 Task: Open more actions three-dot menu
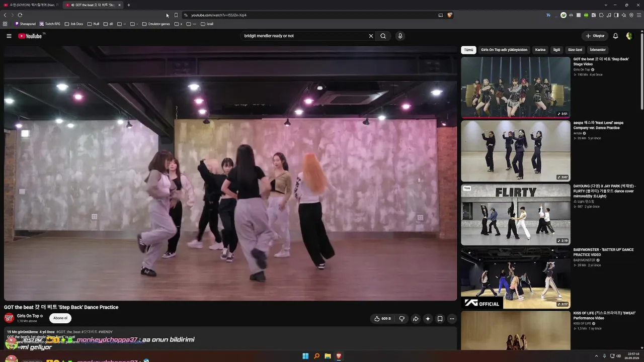[x=452, y=318]
